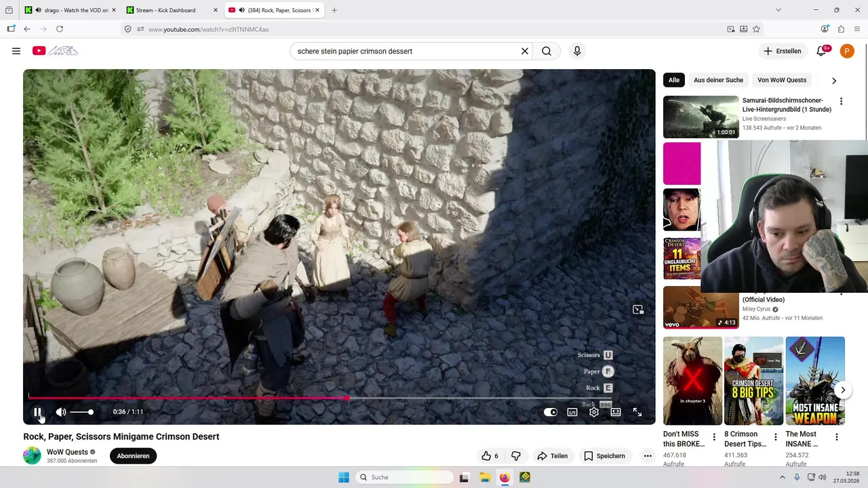Adjust the video volume slider
Viewport: 868px width, 488px height.
point(81,412)
